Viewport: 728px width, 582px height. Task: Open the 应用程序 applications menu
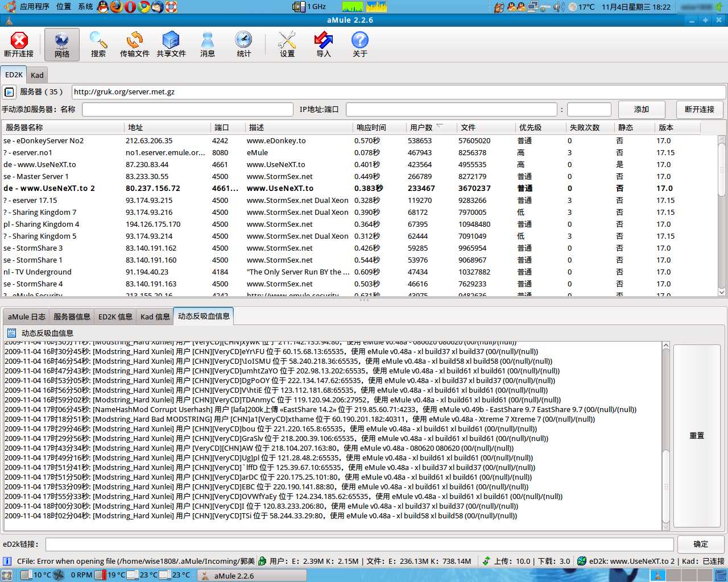[35, 7]
